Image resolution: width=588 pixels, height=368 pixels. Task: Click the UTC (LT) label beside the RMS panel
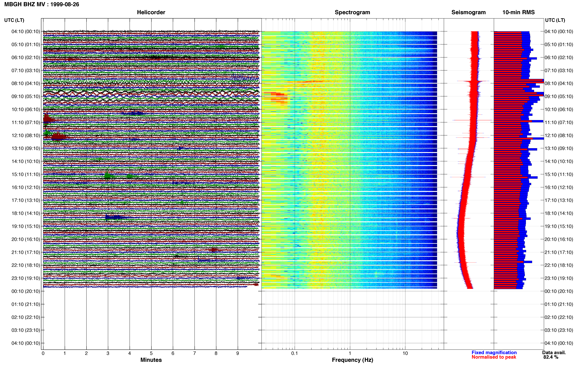pos(555,20)
